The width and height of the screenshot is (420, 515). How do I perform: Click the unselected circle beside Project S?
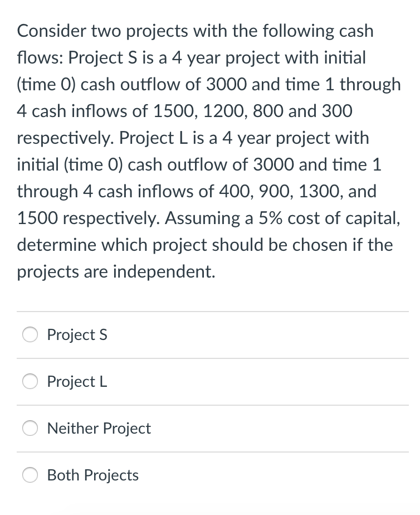pyautogui.click(x=30, y=335)
